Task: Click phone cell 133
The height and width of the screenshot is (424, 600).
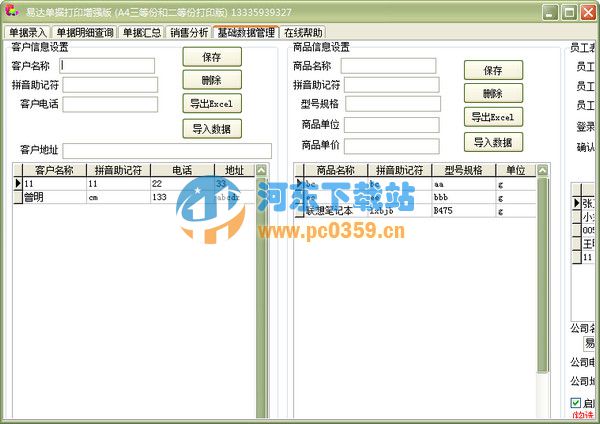Action: point(183,197)
